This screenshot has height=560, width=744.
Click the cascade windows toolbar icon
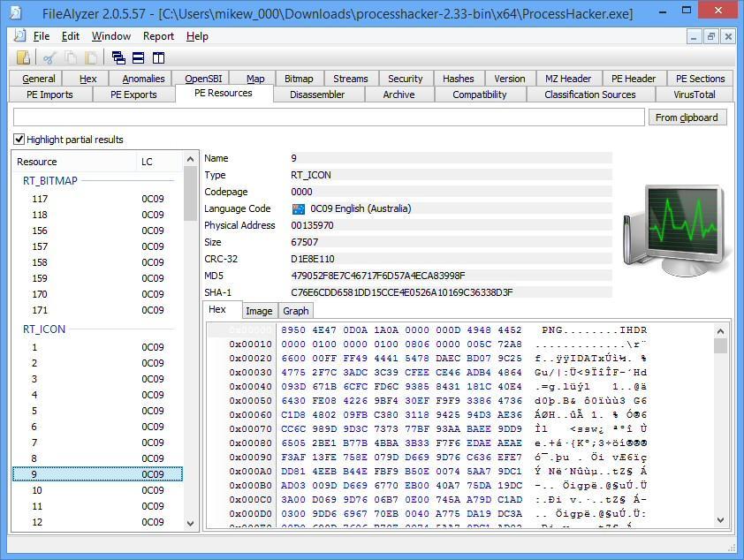pos(118,57)
